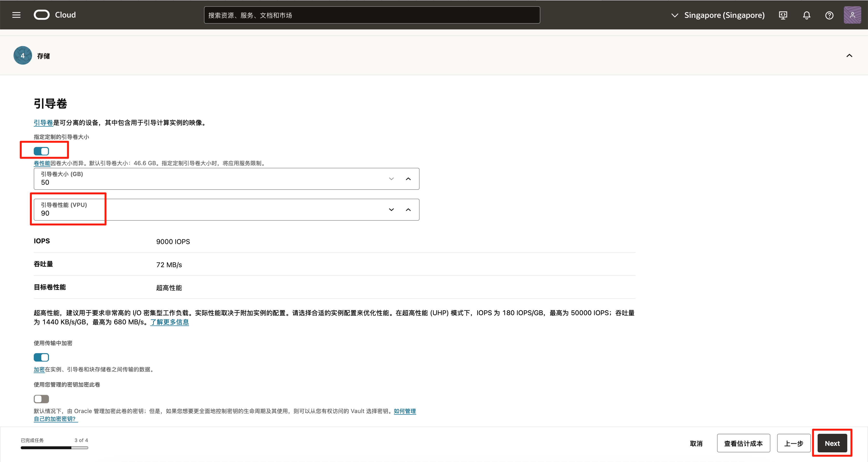This screenshot has width=868, height=462.
Task: Open the hamburger navigation menu
Action: pos(16,15)
